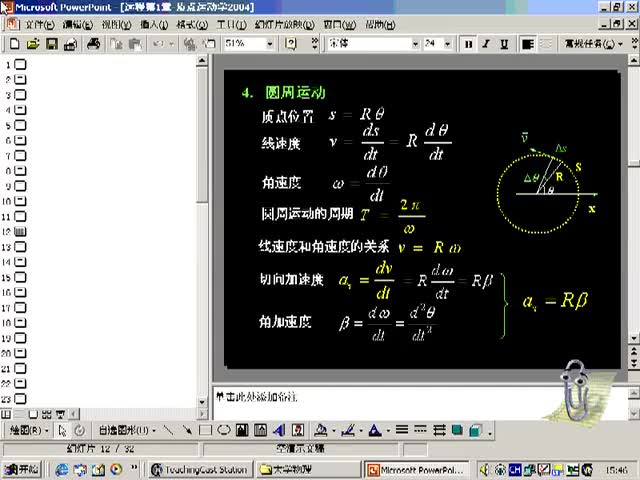
Task: Switch to TeachingCast Station taskbar button
Action: [x=199, y=470]
